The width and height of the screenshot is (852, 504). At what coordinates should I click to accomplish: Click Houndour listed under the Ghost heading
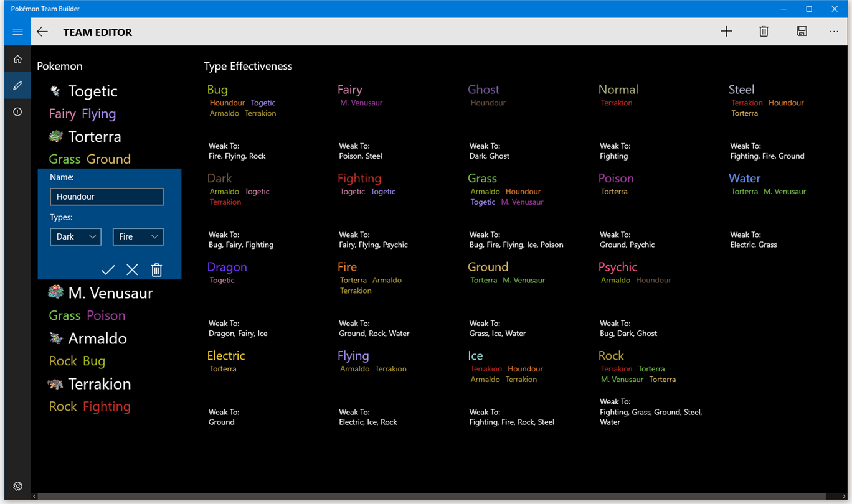tap(488, 103)
